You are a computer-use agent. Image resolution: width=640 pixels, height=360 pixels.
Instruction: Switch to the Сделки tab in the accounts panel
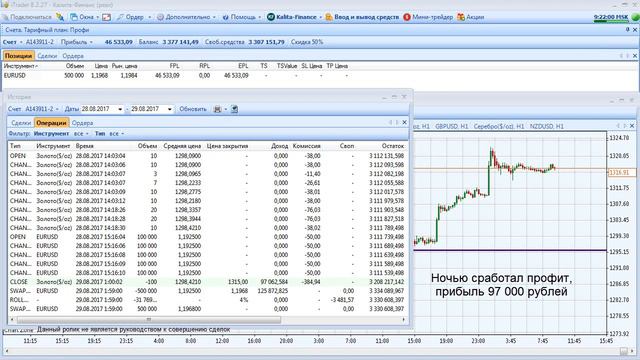[x=47, y=56]
